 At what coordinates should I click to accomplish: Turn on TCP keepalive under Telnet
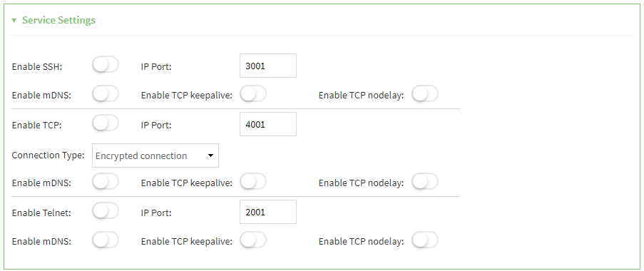(253, 240)
